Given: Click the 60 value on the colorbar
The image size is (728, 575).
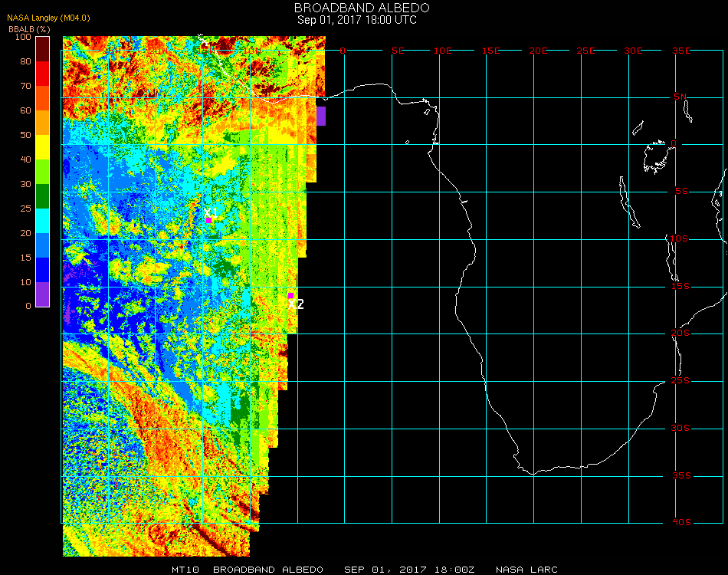Looking at the screenshot, I should pos(25,110).
